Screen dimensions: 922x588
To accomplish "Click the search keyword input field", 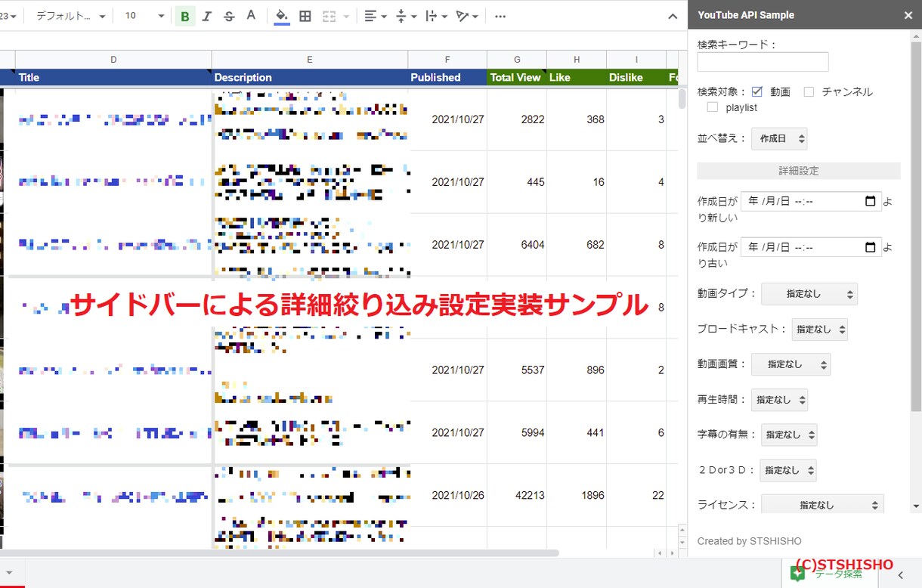I will (x=763, y=62).
